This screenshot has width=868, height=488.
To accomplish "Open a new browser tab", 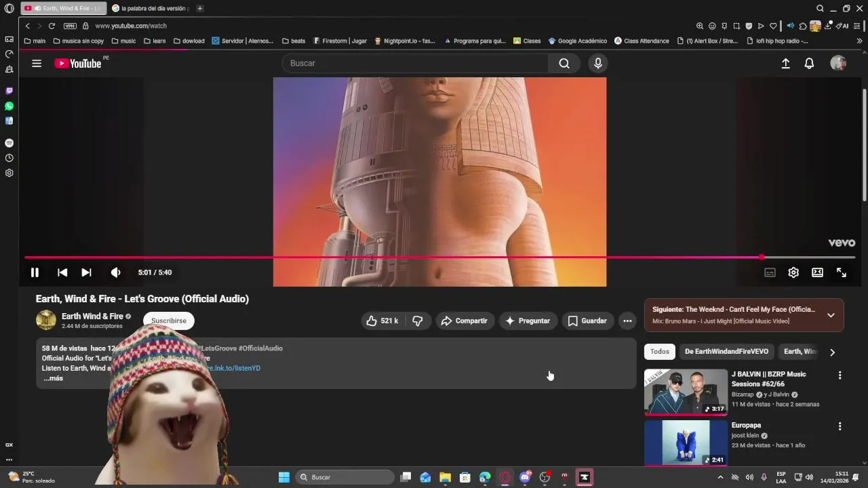I will [x=199, y=8].
